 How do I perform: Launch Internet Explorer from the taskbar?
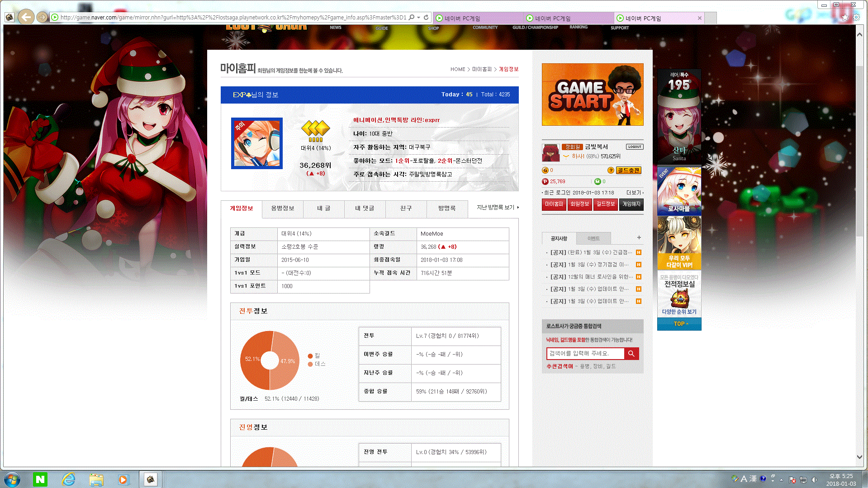[x=68, y=479]
